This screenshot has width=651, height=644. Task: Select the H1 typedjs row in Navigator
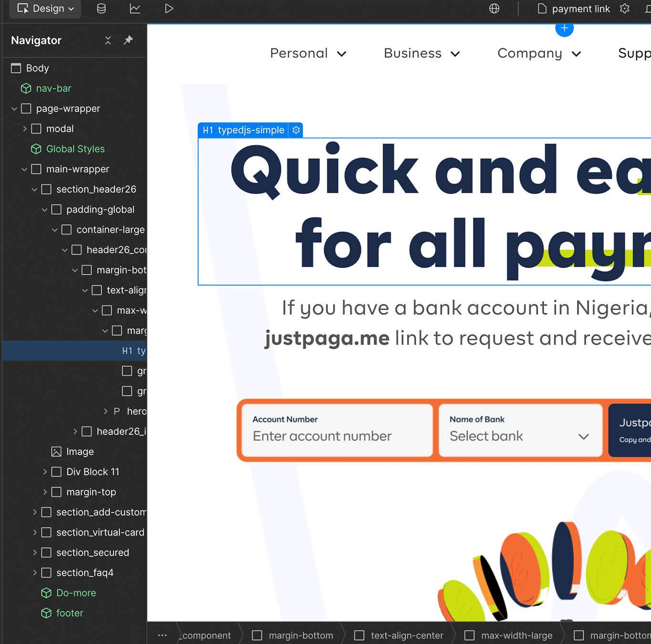(x=74, y=351)
